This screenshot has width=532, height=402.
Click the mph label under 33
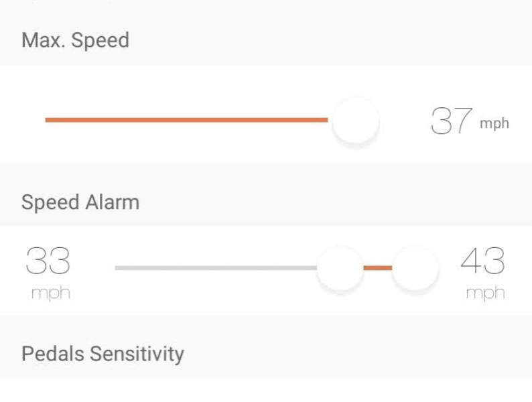50,293
